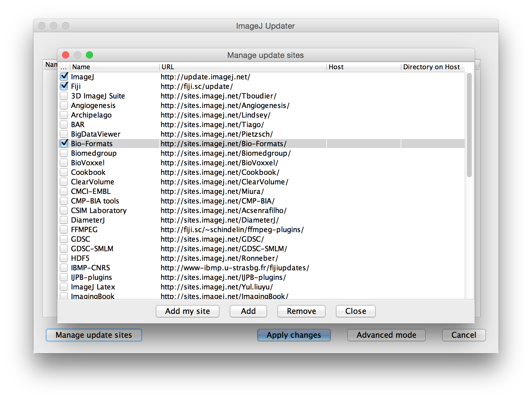Image resolution: width=532 pixels, height=401 pixels.
Task: Tick the GDSC checkbox
Action: (64, 239)
